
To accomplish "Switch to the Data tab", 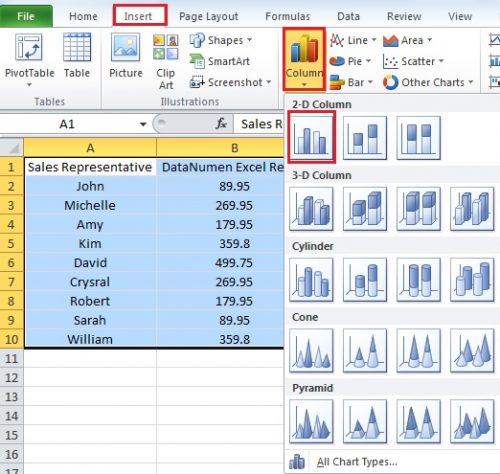I will click(348, 16).
